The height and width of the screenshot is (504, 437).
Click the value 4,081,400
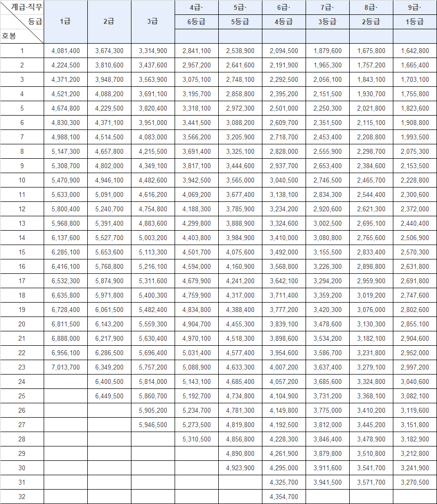point(65,51)
